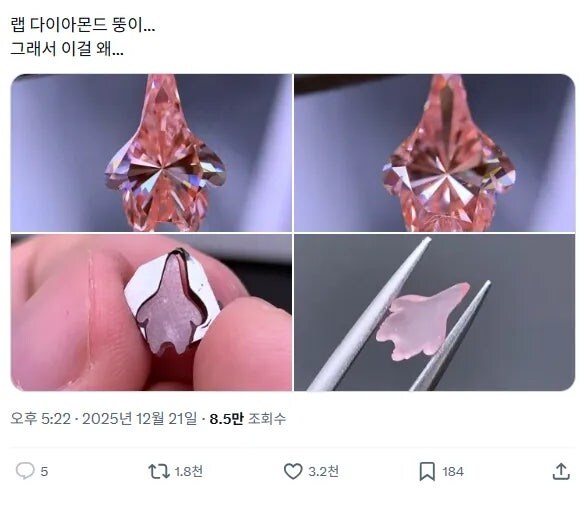The height and width of the screenshot is (507, 587).
Task: Click the reply count 5
Action: click(x=44, y=471)
